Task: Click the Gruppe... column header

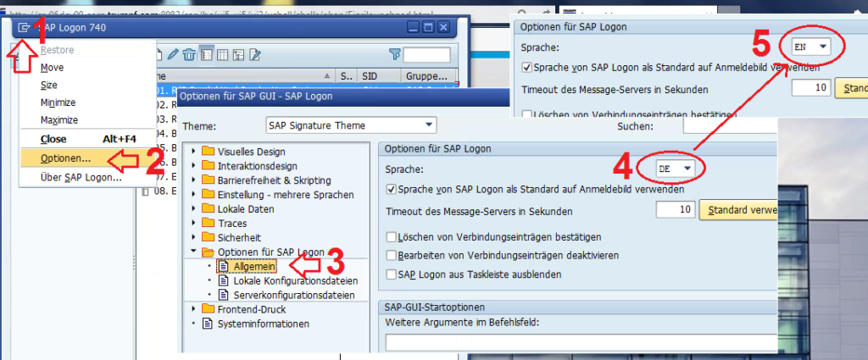Action: 428,75
